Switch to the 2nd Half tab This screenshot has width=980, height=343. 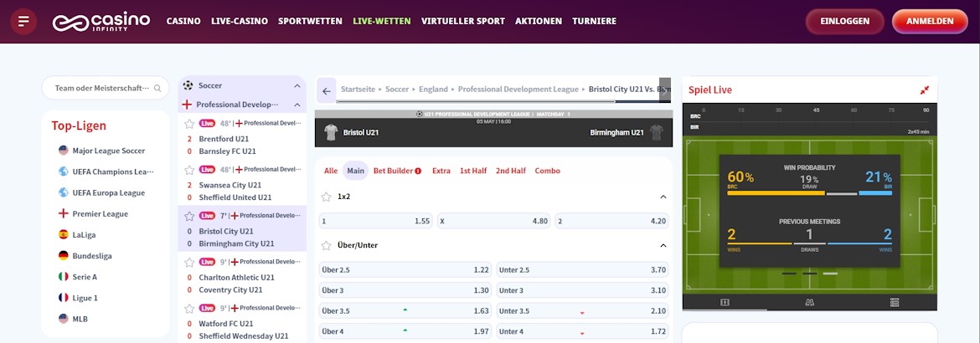pos(511,171)
